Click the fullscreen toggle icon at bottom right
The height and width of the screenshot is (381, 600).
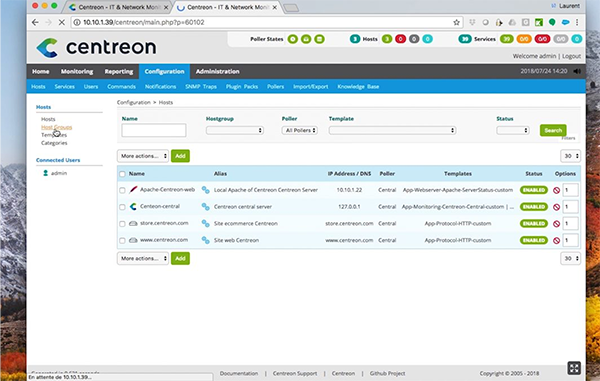coord(574,368)
